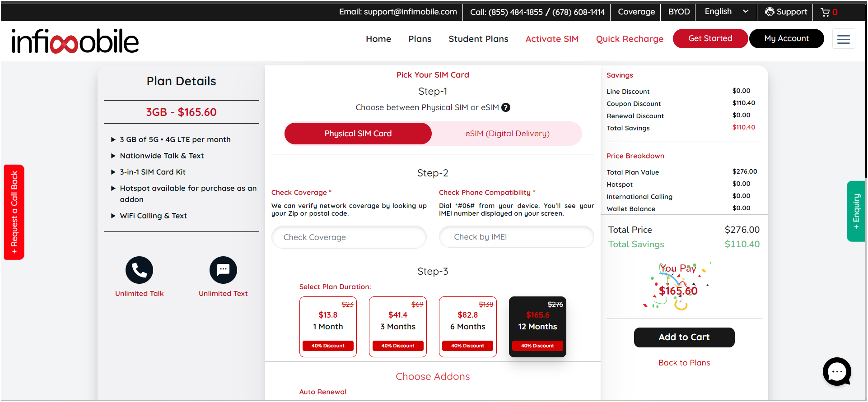Open the hamburger menu icon
The width and height of the screenshot is (868, 402).
click(x=843, y=39)
